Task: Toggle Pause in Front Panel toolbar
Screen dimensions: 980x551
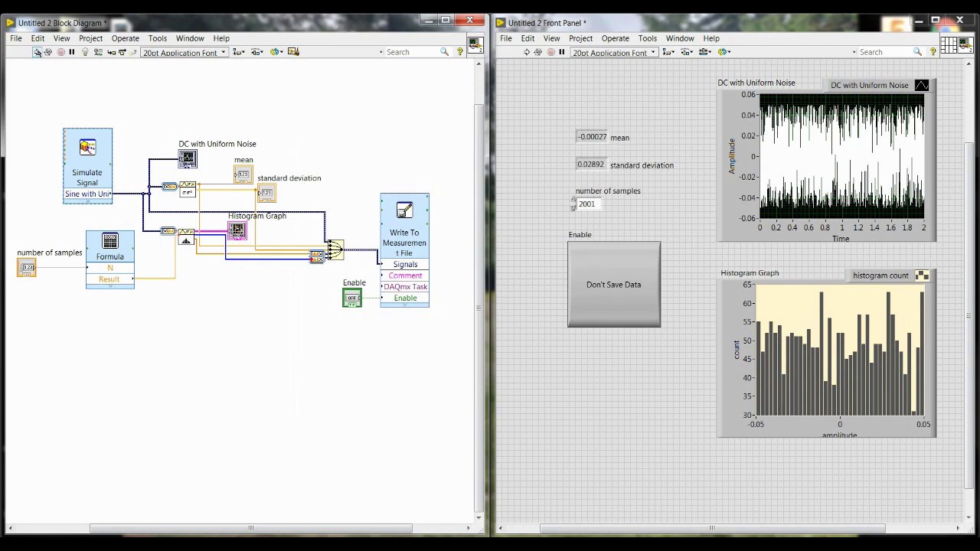Action: 562,52
